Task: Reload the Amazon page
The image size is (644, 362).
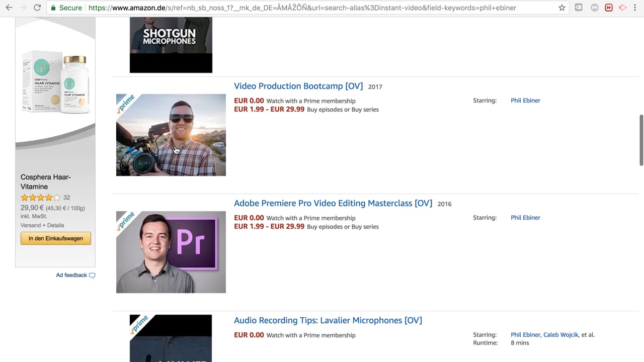Action: click(x=37, y=8)
